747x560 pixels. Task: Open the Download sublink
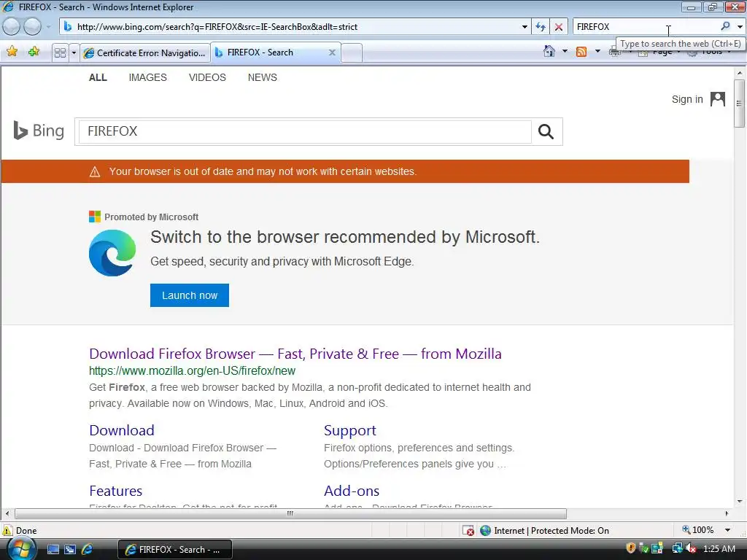point(122,430)
